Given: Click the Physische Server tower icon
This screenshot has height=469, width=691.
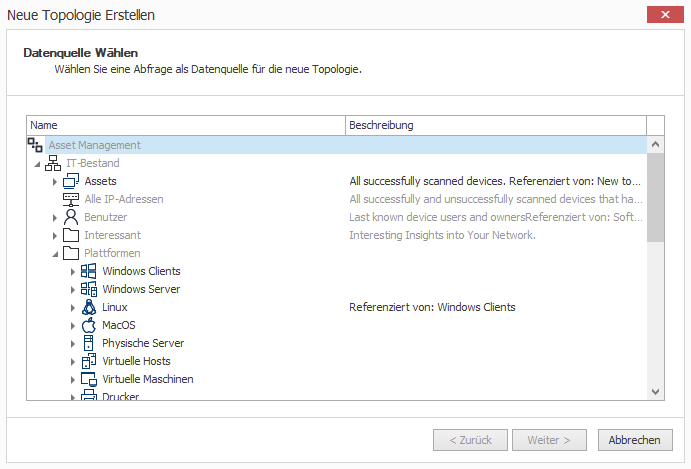Looking at the screenshot, I should pyautogui.click(x=89, y=343).
